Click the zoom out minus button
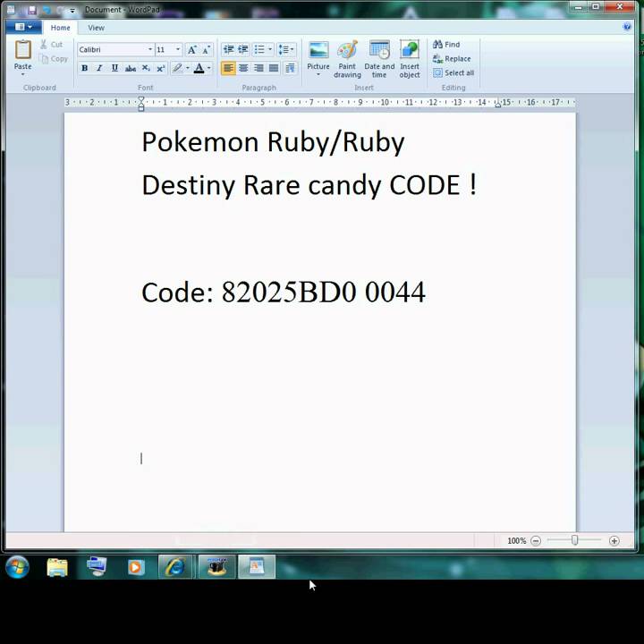Image resolution: width=644 pixels, height=644 pixels. (x=536, y=541)
